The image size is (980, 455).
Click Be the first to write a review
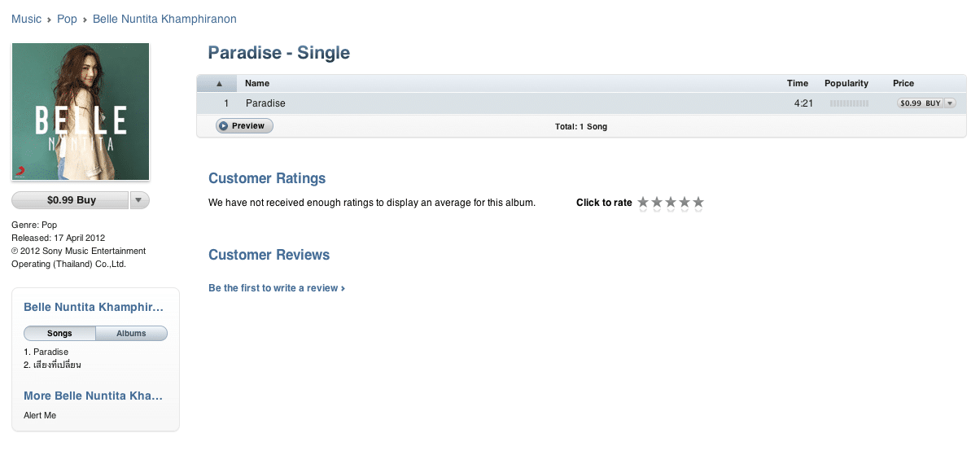[277, 288]
